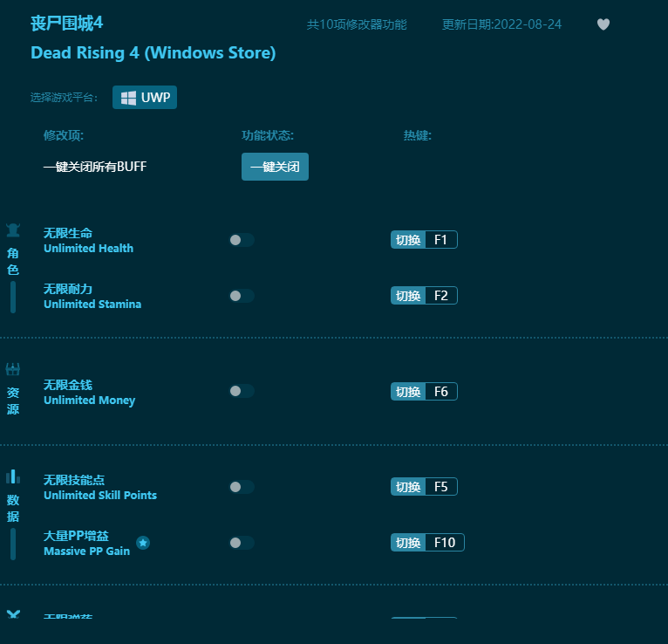Click the F5 hotkey switch button

coord(424,486)
